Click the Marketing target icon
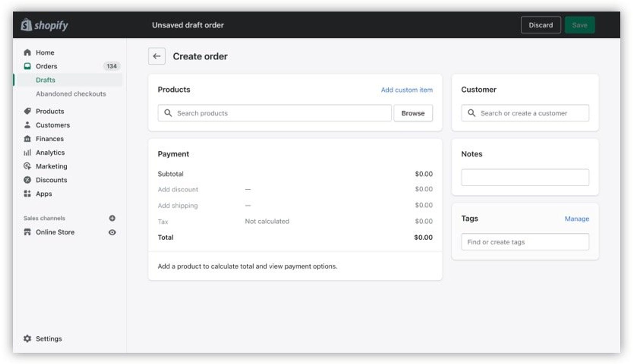 click(x=28, y=166)
